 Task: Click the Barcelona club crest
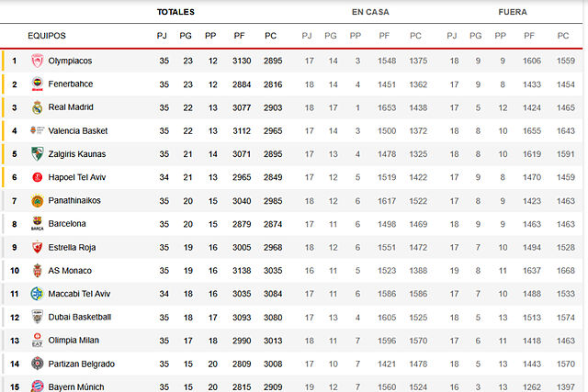pos(37,223)
